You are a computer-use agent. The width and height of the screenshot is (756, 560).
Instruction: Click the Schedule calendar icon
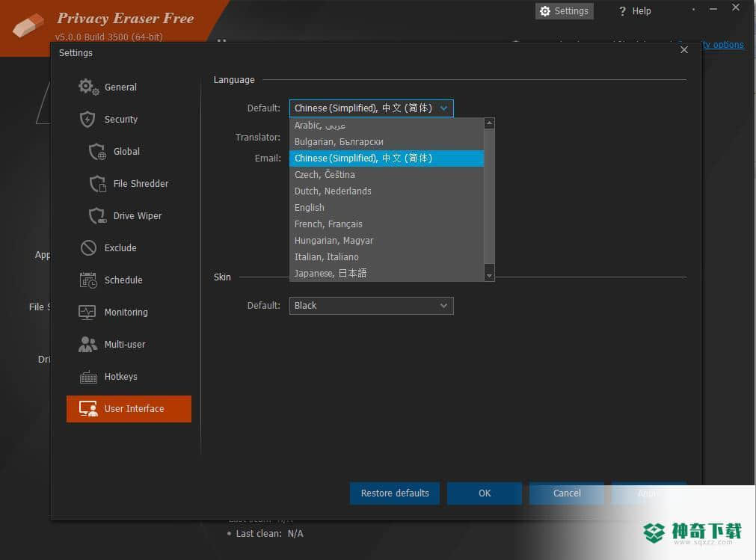pyautogui.click(x=88, y=280)
